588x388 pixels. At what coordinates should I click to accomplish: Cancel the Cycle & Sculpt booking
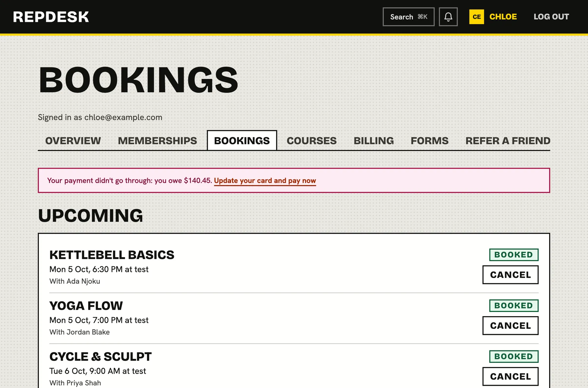coord(511,377)
